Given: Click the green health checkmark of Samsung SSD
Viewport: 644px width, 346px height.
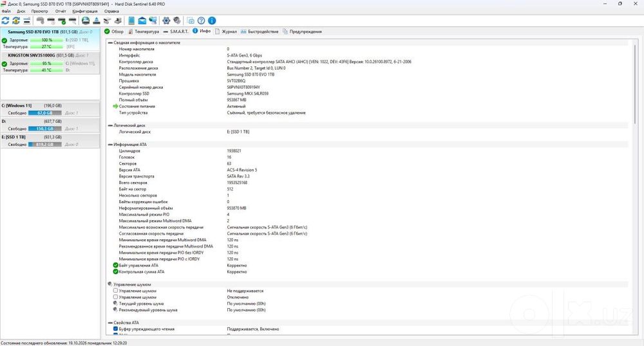Looking at the screenshot, I should [x=5, y=41].
